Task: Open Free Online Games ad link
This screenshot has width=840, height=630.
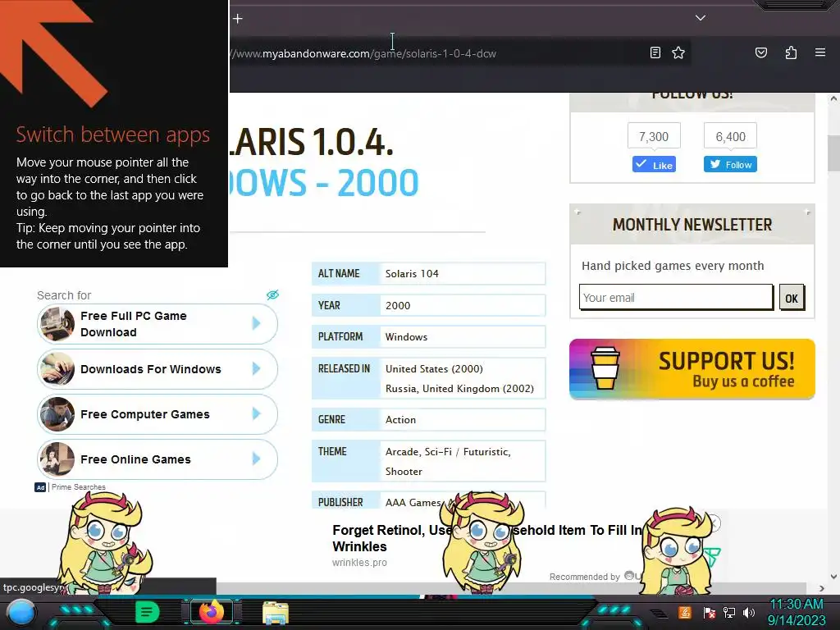Action: coord(157,459)
